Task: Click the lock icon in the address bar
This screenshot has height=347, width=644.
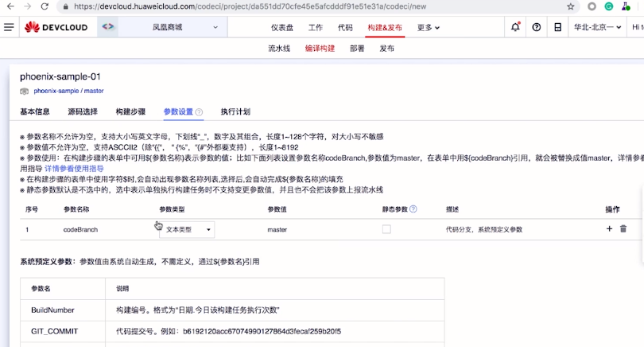Action: pyautogui.click(x=65, y=6)
